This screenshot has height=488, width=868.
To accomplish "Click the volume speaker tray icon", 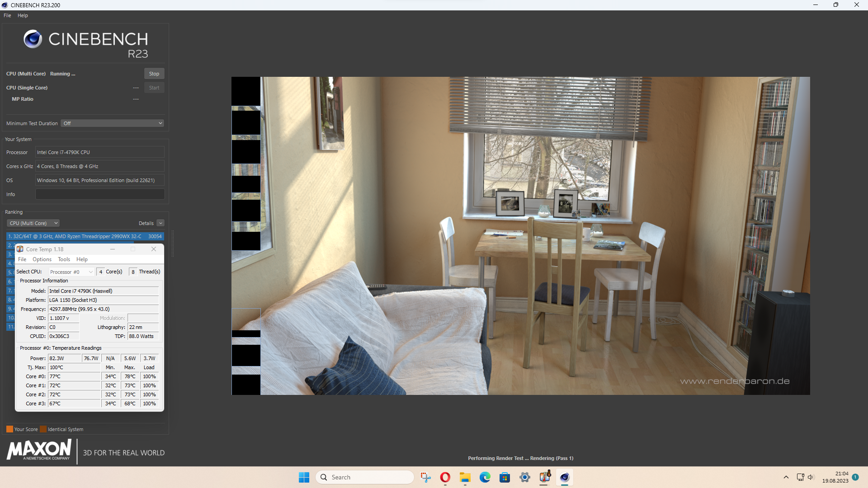I will pos(810,477).
